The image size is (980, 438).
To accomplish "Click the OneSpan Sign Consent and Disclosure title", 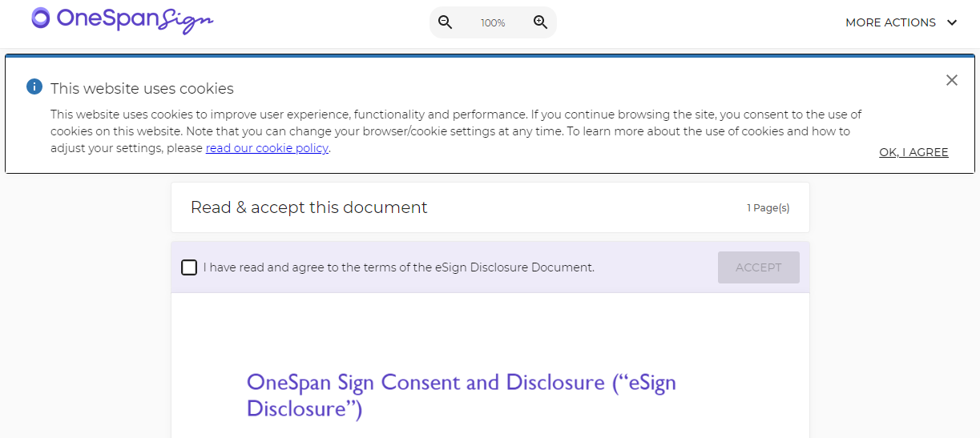I will click(x=462, y=395).
